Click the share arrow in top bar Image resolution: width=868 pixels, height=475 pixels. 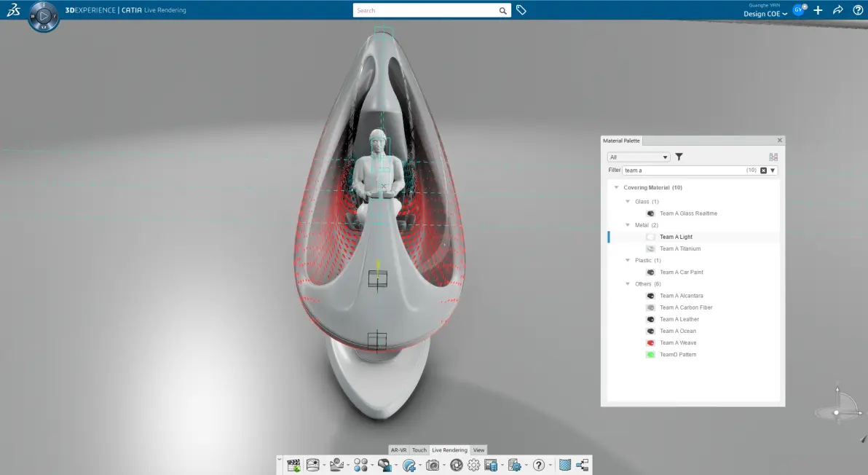838,10
